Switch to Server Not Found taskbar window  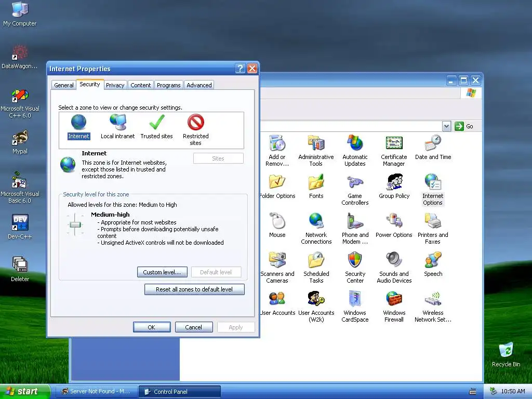click(96, 392)
